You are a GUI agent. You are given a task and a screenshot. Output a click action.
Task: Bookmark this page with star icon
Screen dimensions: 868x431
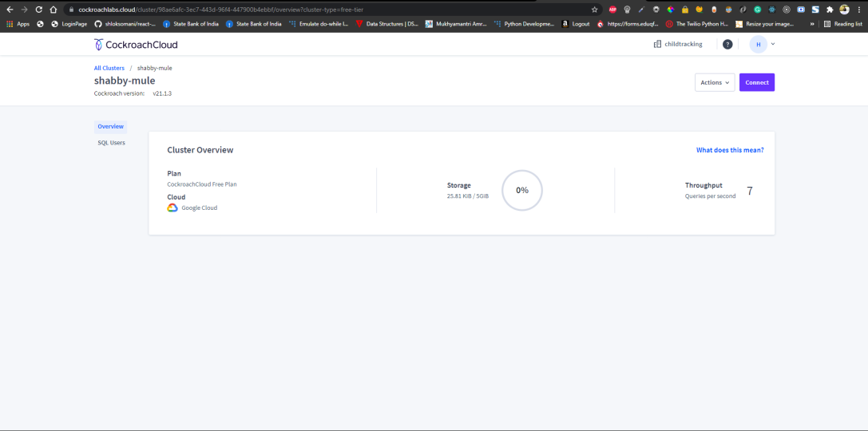(595, 10)
